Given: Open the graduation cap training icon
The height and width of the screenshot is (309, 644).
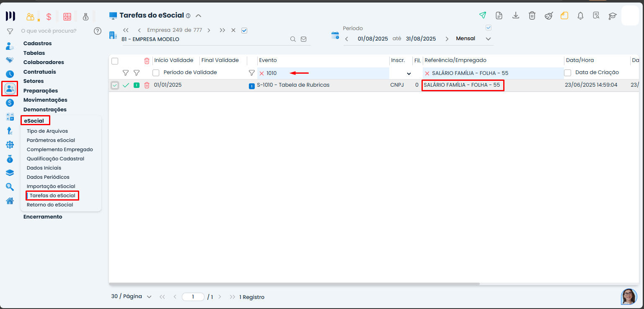Looking at the screenshot, I should click(x=613, y=16).
